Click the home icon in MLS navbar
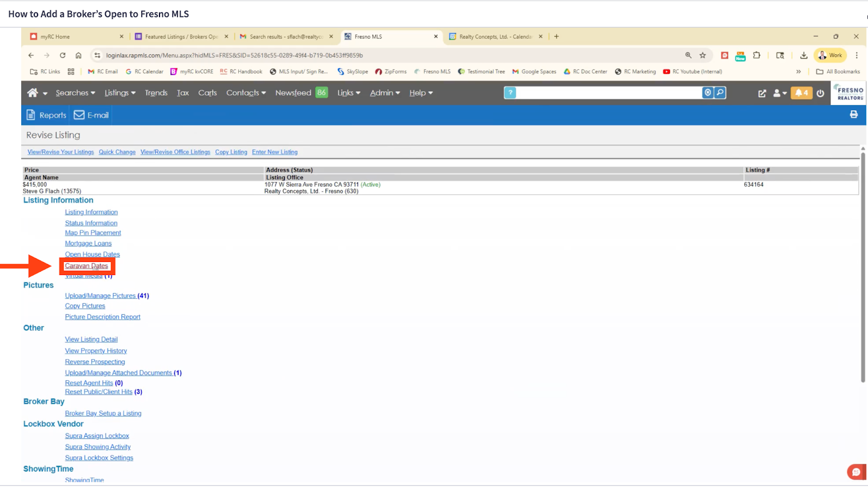The image size is (868, 491). (33, 93)
